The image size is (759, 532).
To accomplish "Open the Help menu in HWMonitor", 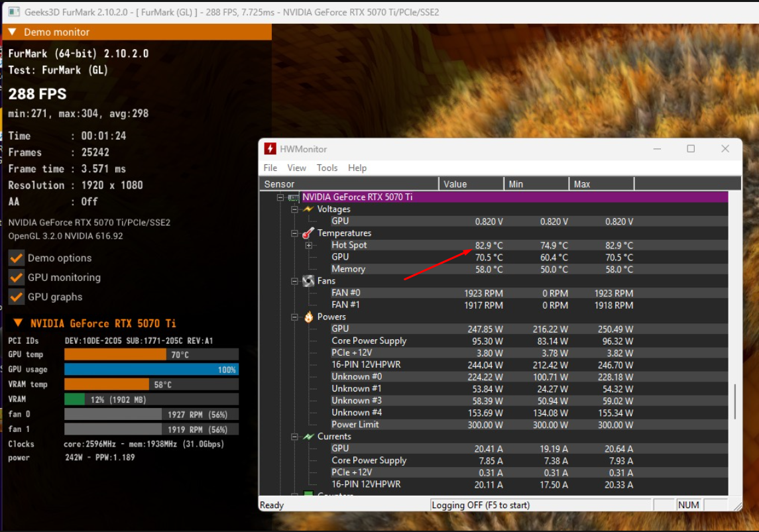I will point(357,168).
